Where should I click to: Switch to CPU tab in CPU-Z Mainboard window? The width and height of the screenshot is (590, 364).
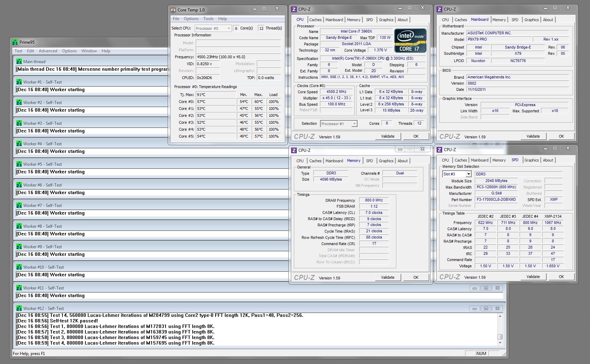(445, 20)
